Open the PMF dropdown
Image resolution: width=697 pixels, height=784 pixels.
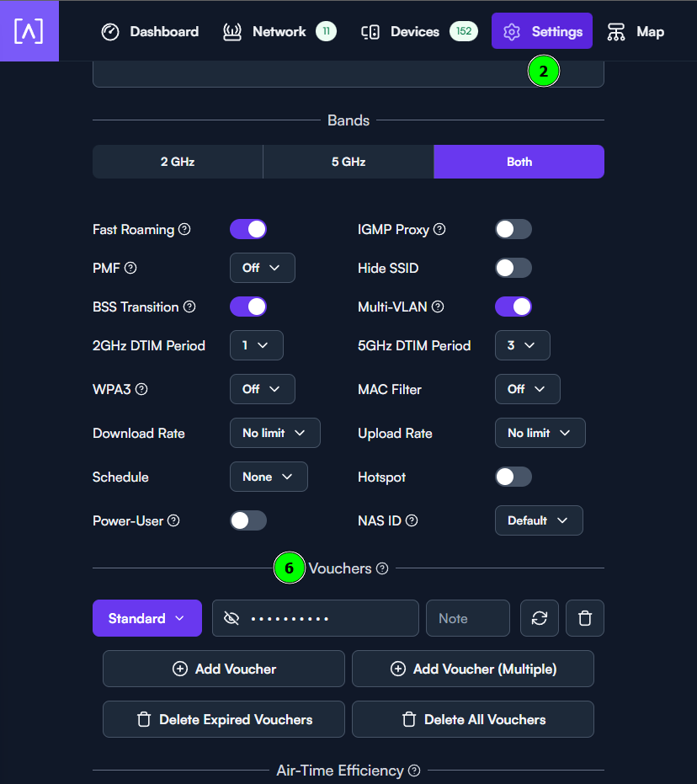tap(262, 268)
